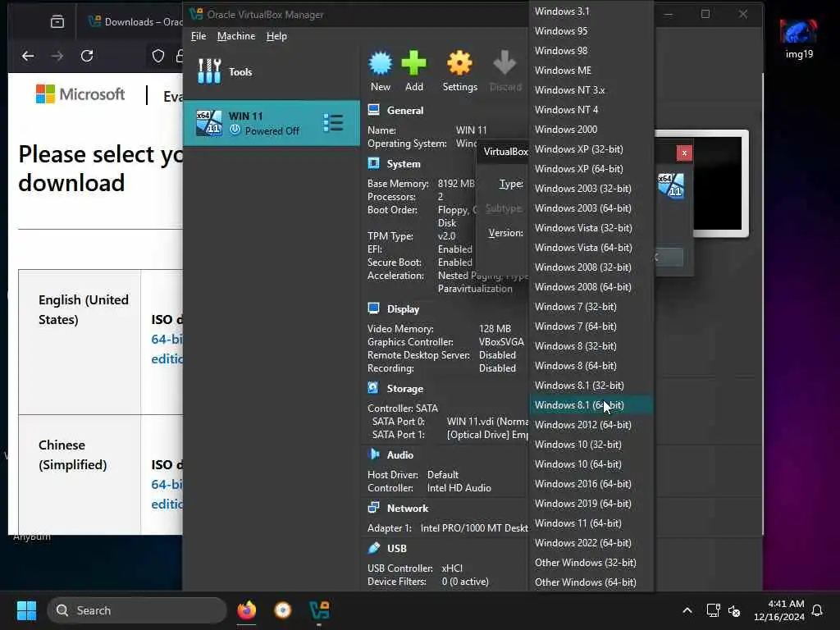This screenshot has height=630, width=840.
Task: Click the taskbar clock and date
Action: (x=779, y=610)
